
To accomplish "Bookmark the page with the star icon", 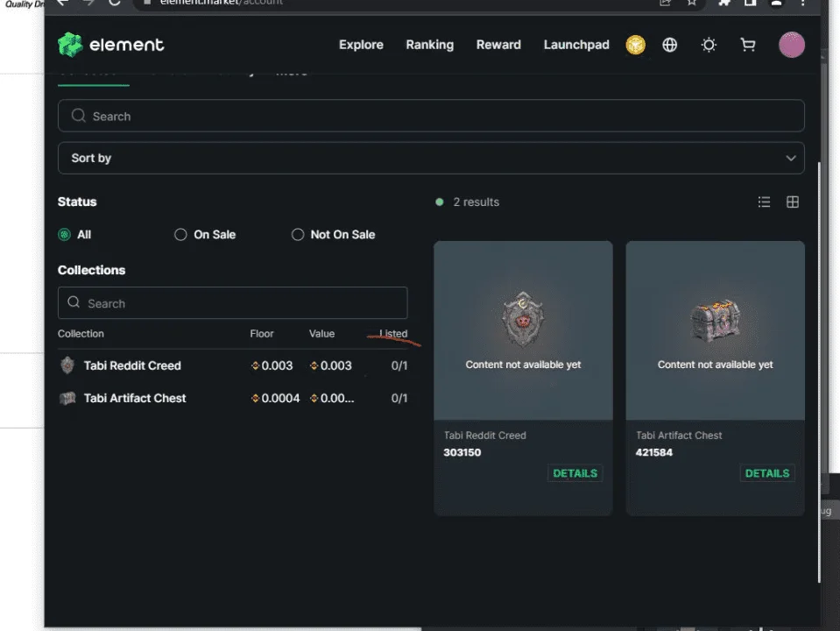I will [692, 2].
